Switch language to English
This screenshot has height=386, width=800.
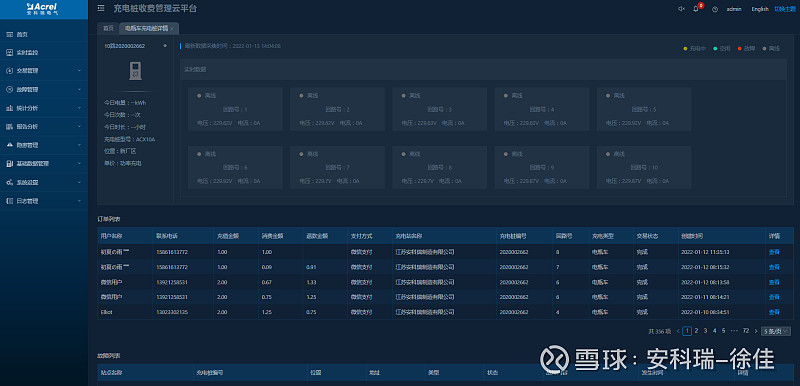(760, 9)
